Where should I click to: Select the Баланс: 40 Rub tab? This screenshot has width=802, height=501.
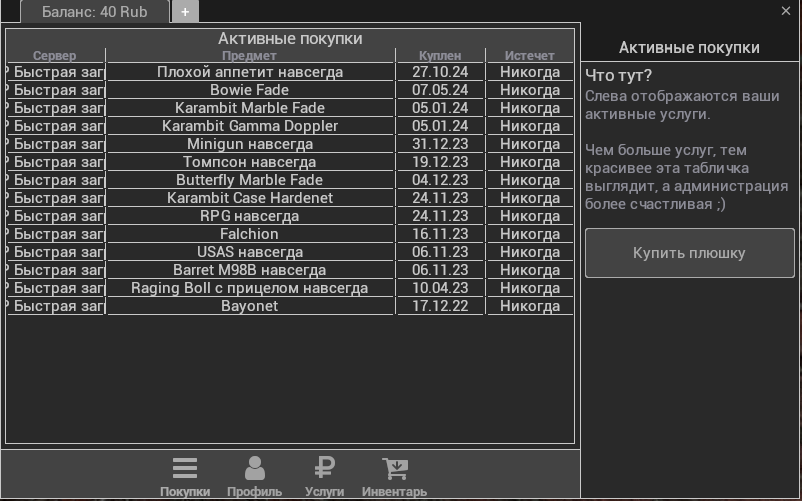[95, 12]
